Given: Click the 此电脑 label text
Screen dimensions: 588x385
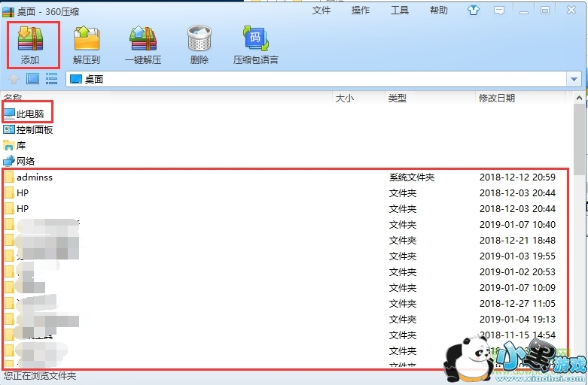Looking at the screenshot, I should (x=30, y=114).
